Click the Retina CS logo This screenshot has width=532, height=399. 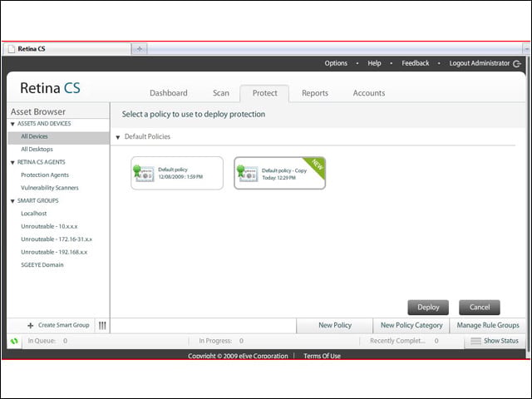(50, 88)
